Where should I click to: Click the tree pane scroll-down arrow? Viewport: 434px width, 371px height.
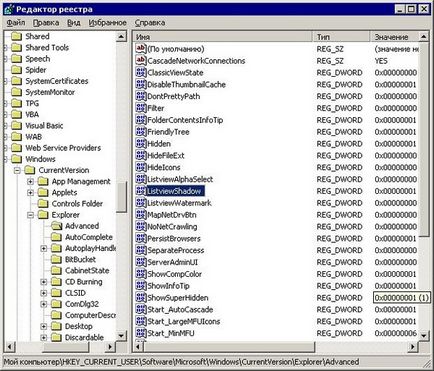[x=122, y=336]
